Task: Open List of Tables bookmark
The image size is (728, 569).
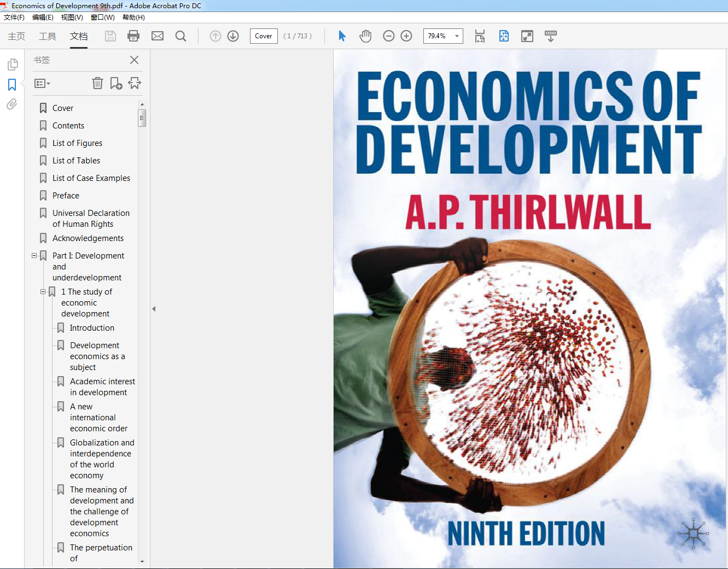Action: (76, 161)
